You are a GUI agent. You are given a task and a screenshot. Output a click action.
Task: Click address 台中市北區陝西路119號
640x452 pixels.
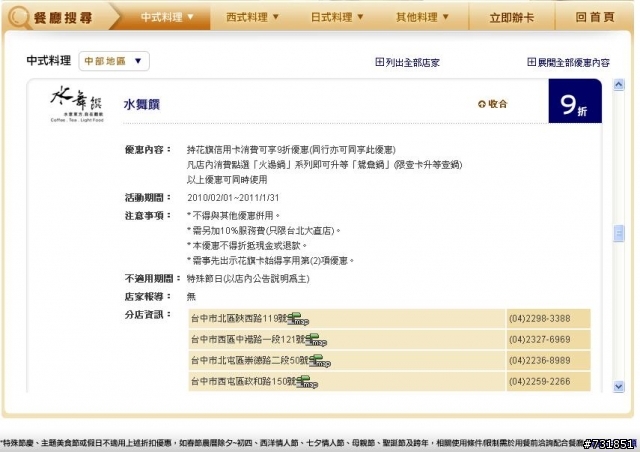tap(240, 318)
